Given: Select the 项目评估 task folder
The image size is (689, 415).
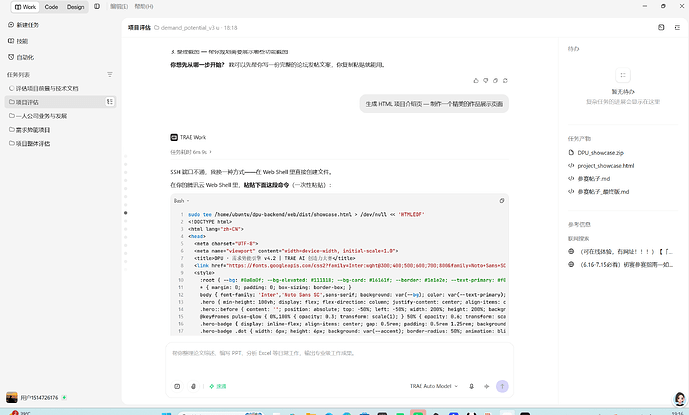Looking at the screenshot, I should (61, 102).
